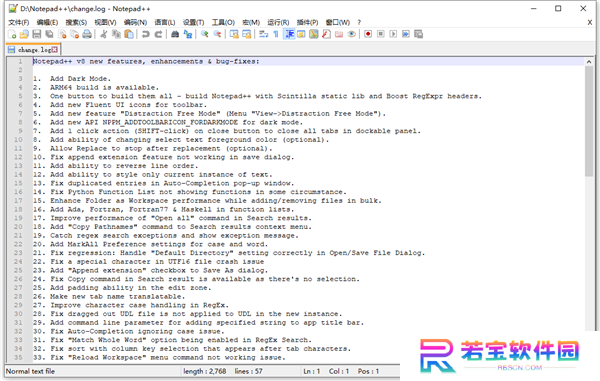The height and width of the screenshot is (381, 600).
Task: Toggle file monitoring eye icon
Action: pyautogui.click(x=351, y=34)
